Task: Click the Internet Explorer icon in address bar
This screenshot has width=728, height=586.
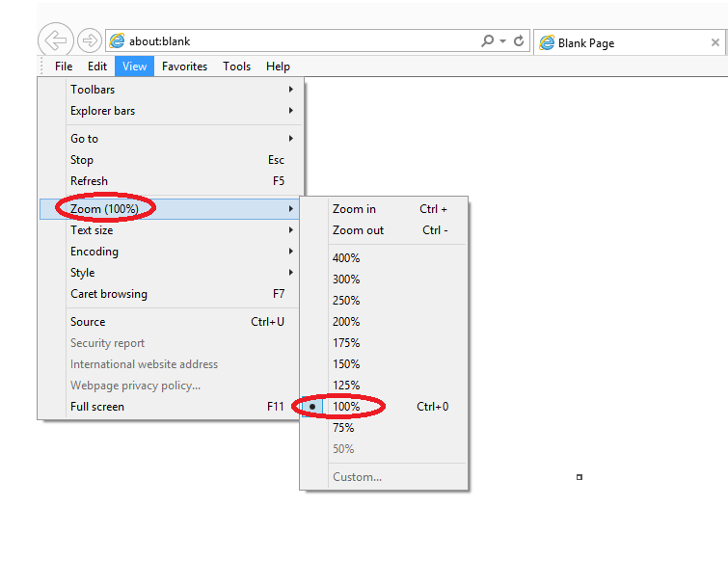Action: 117,40
